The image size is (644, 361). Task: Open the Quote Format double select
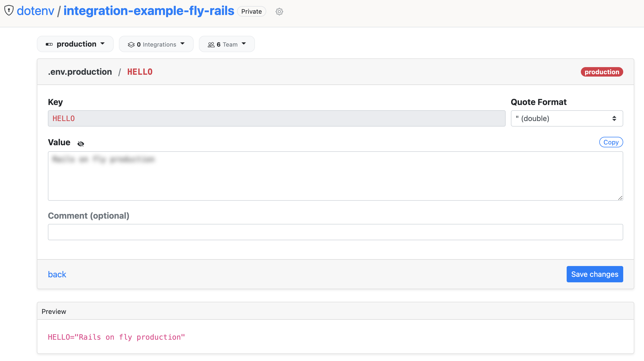coord(567,118)
